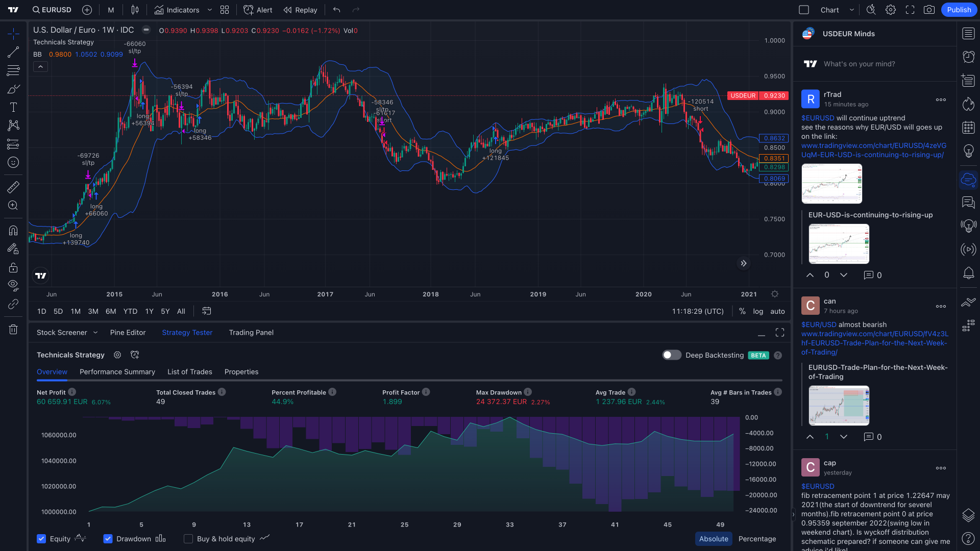Image resolution: width=980 pixels, height=551 pixels.
Task: Take a chart snapshot with the camera icon
Action: (929, 10)
